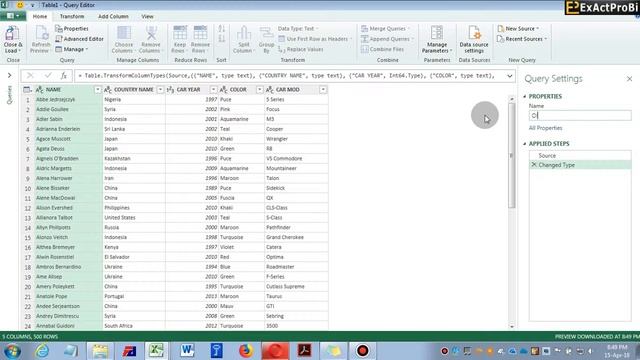The width and height of the screenshot is (640, 360).
Task: Click Use First Row as Headers
Action: pos(314,39)
